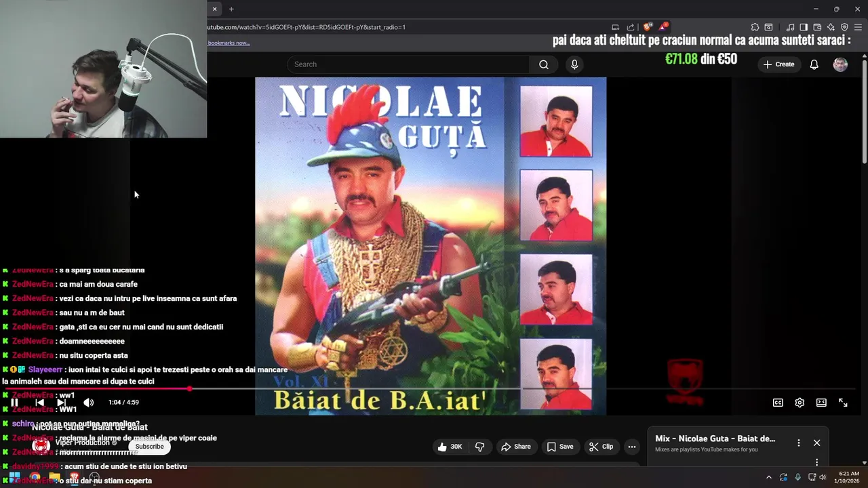
Task: Click the YouTube search input field
Action: [x=408, y=64]
